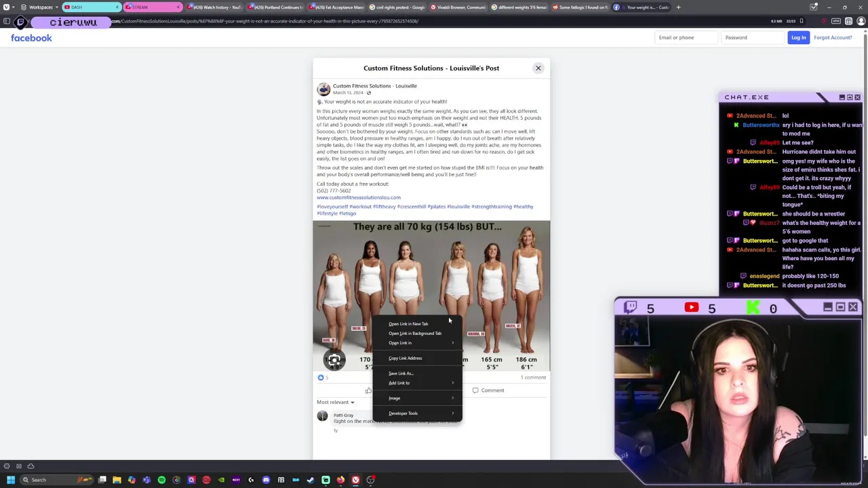Open Microsoft Teams from taskbar
Viewport: 868px width, 488px height.
(146, 480)
